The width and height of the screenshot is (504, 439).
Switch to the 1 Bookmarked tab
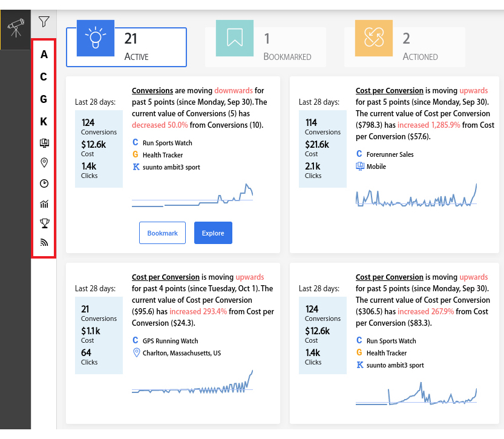tap(266, 47)
